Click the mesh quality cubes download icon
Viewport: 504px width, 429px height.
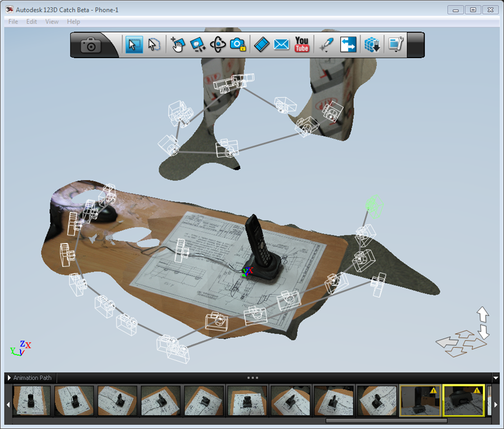372,44
